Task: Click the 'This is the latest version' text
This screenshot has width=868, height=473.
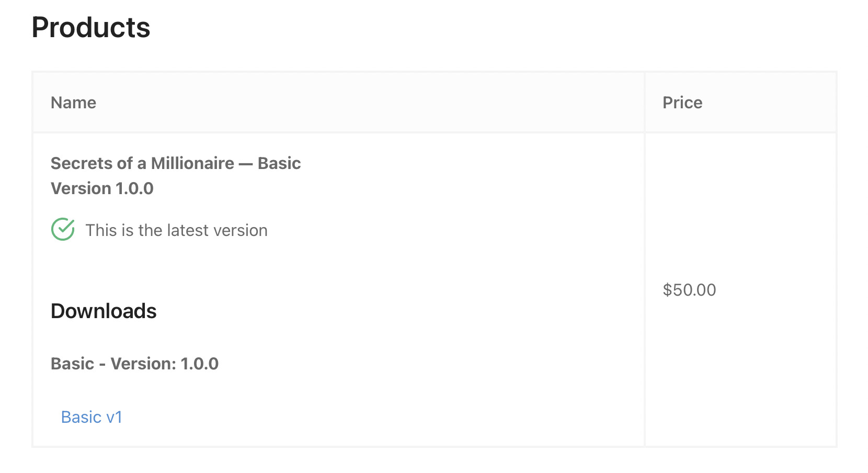Action: tap(177, 230)
